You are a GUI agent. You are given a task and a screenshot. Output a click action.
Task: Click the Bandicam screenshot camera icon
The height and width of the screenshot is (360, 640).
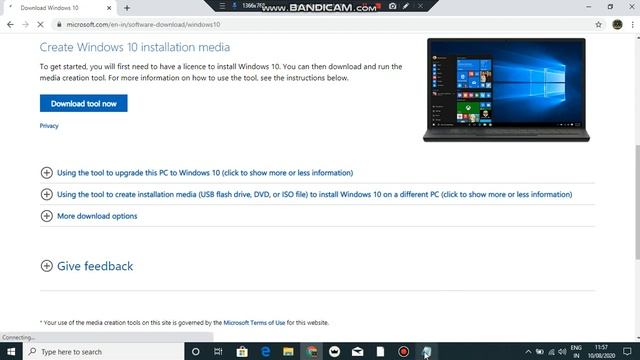click(x=393, y=6)
